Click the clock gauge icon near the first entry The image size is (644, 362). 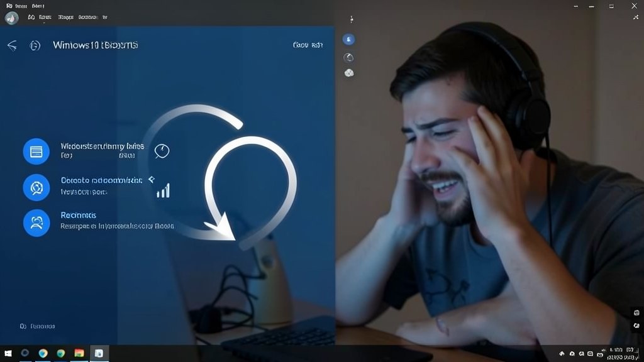tap(162, 150)
